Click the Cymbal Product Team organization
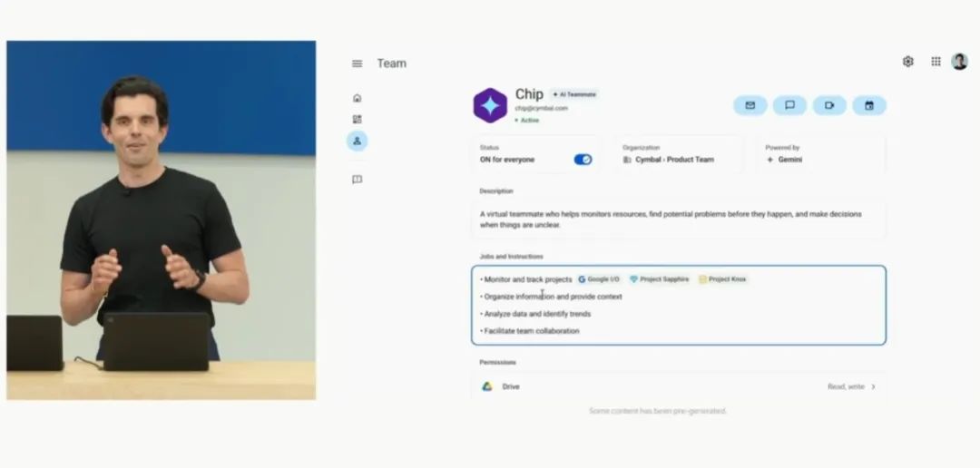Image resolution: width=980 pixels, height=468 pixels. click(673, 160)
